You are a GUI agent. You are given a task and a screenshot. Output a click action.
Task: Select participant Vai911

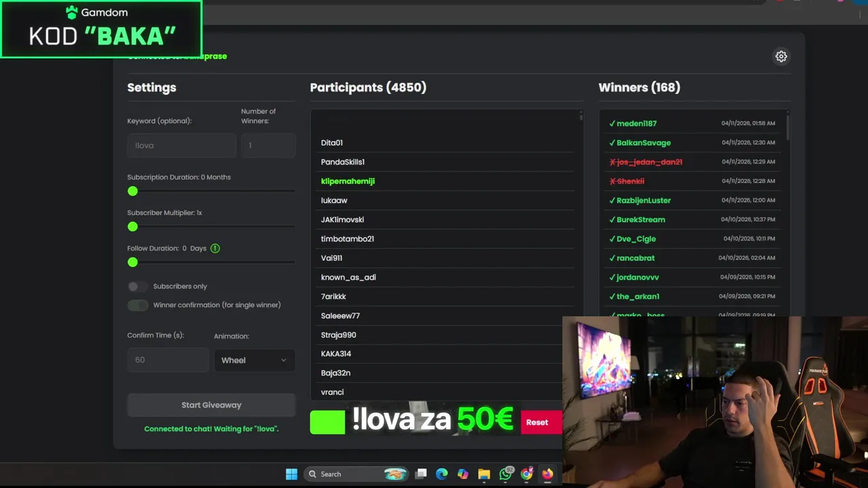coord(332,258)
